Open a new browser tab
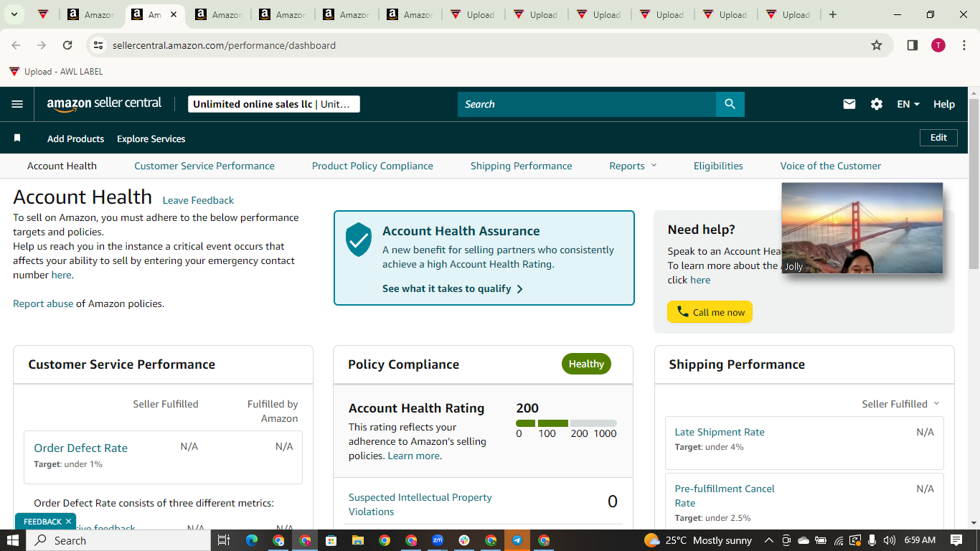Viewport: 980px width, 551px height. click(x=833, y=14)
